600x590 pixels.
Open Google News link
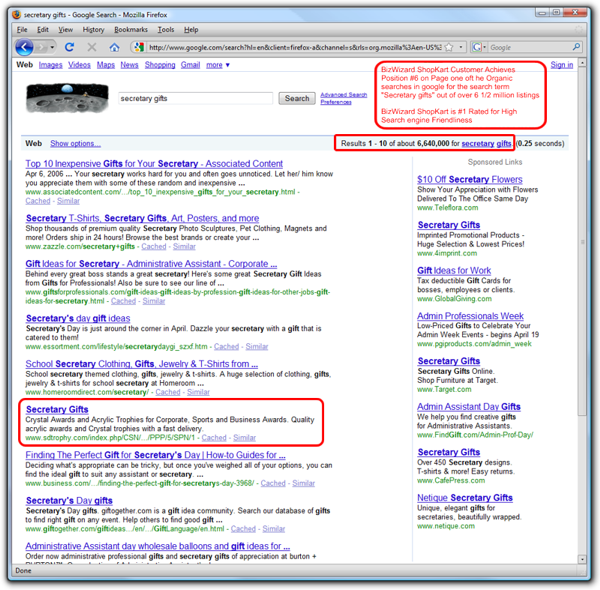[x=129, y=65]
